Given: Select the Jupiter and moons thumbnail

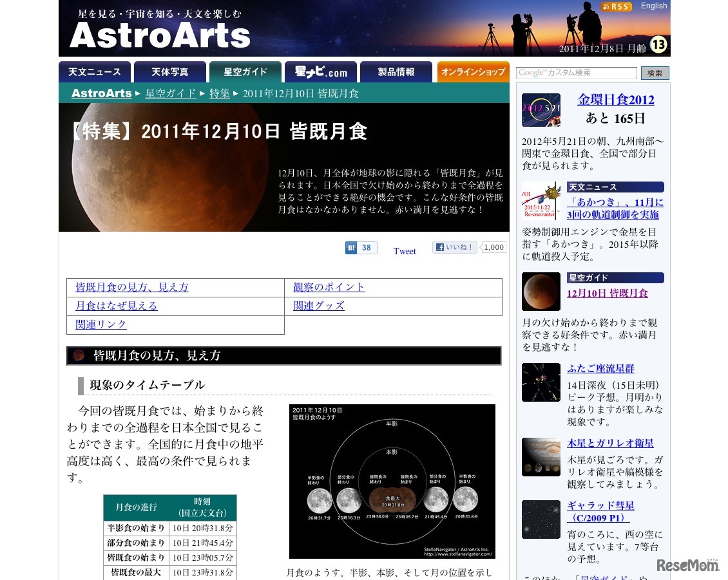Looking at the screenshot, I should 541,457.
